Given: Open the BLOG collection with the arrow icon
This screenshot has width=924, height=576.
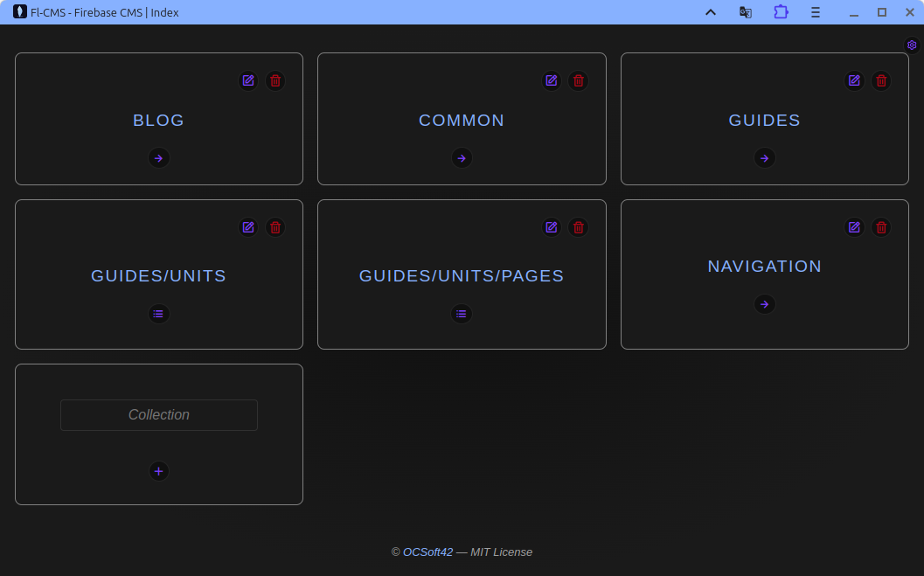Looking at the screenshot, I should tap(158, 158).
